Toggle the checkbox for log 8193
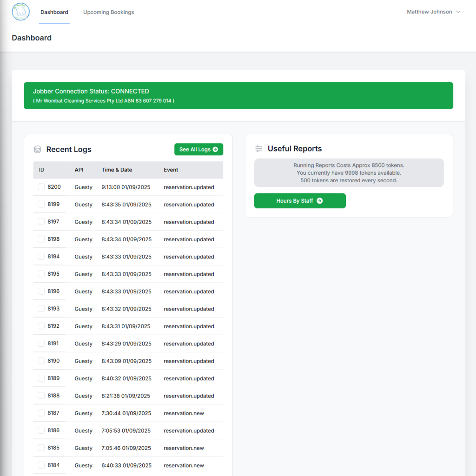This screenshot has height=476, width=476. [x=41, y=309]
